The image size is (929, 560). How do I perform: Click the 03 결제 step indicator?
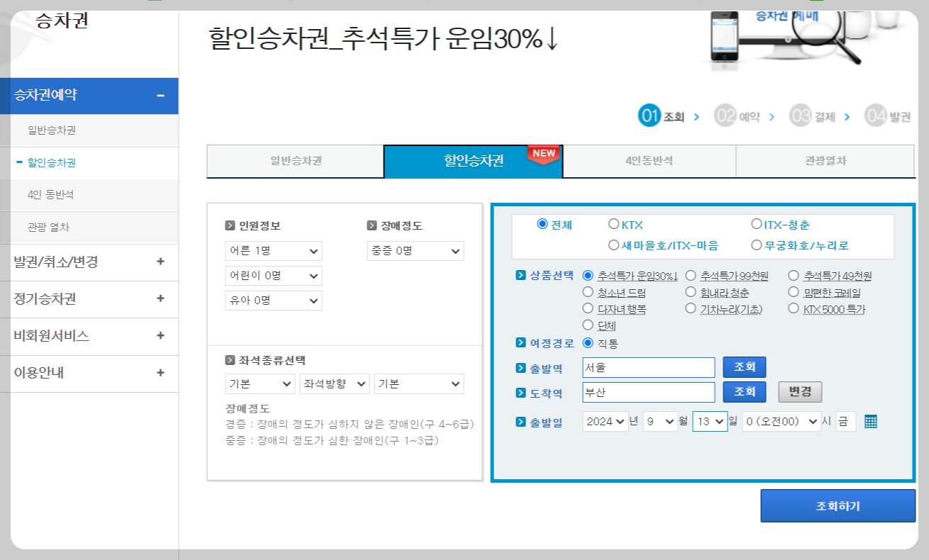tap(813, 116)
